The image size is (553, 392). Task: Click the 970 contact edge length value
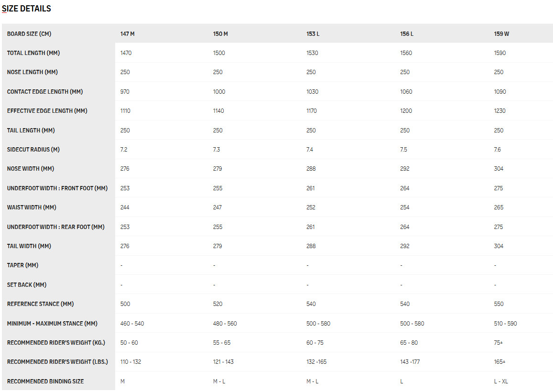(x=125, y=92)
